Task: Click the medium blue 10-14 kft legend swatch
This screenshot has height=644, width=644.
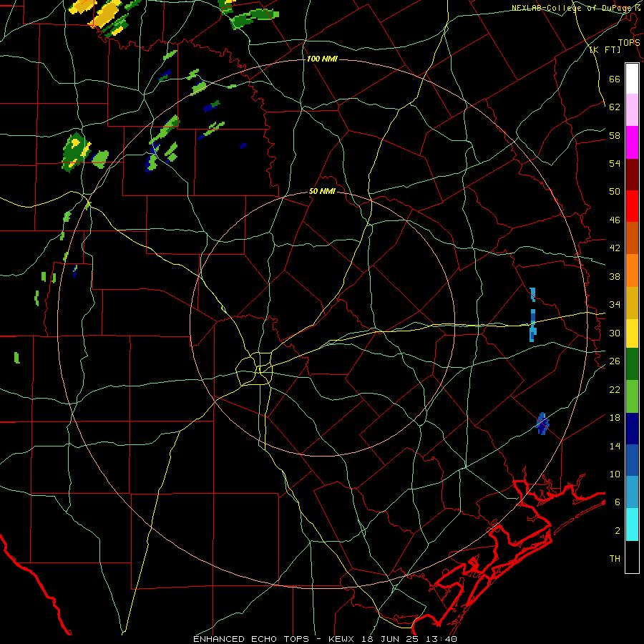Action: [x=632, y=460]
